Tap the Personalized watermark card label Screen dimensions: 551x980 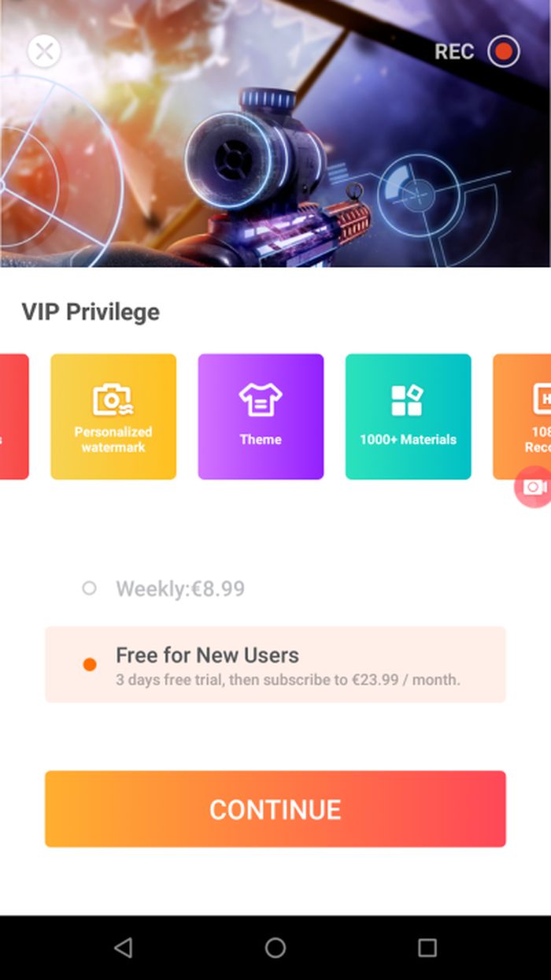tap(113, 440)
